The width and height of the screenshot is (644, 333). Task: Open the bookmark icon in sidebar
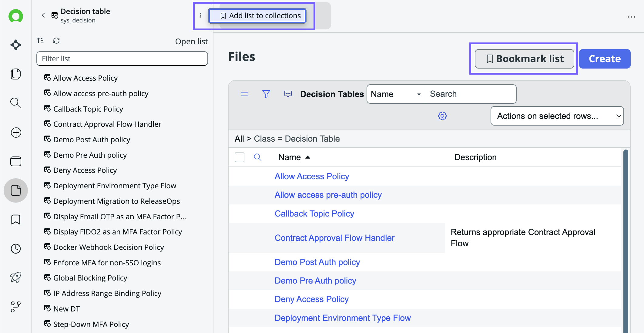(x=16, y=220)
